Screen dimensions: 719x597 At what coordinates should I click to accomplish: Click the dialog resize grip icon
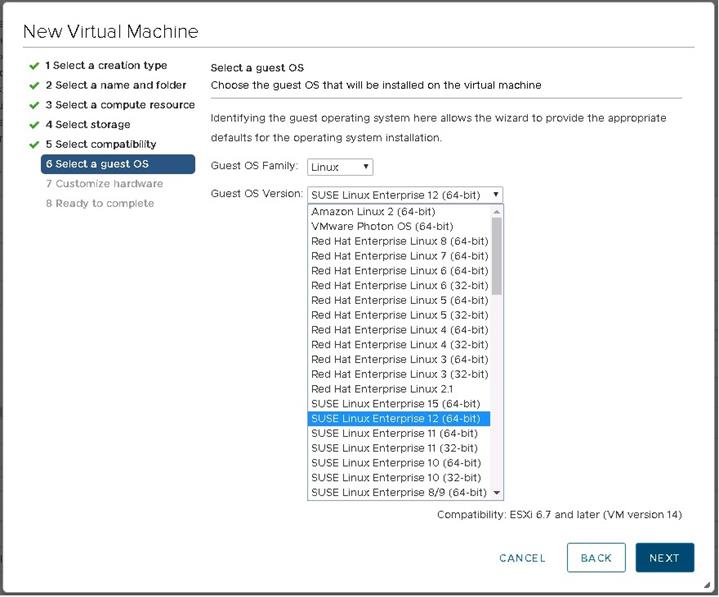pyautogui.click(x=707, y=585)
